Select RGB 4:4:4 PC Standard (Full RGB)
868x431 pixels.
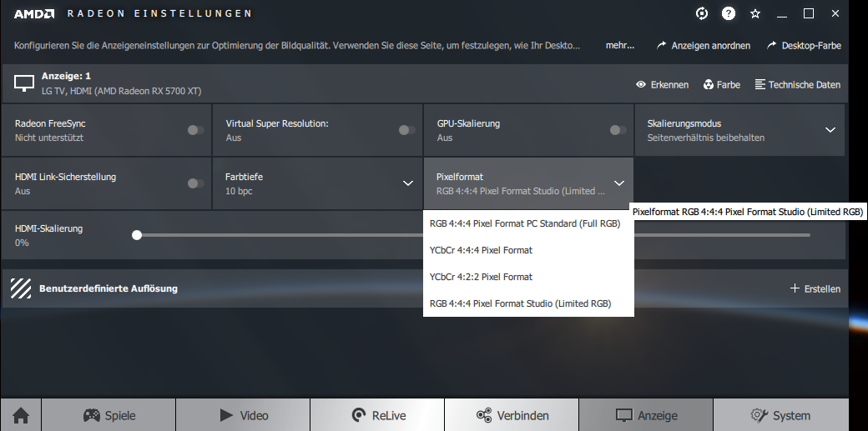click(x=528, y=223)
